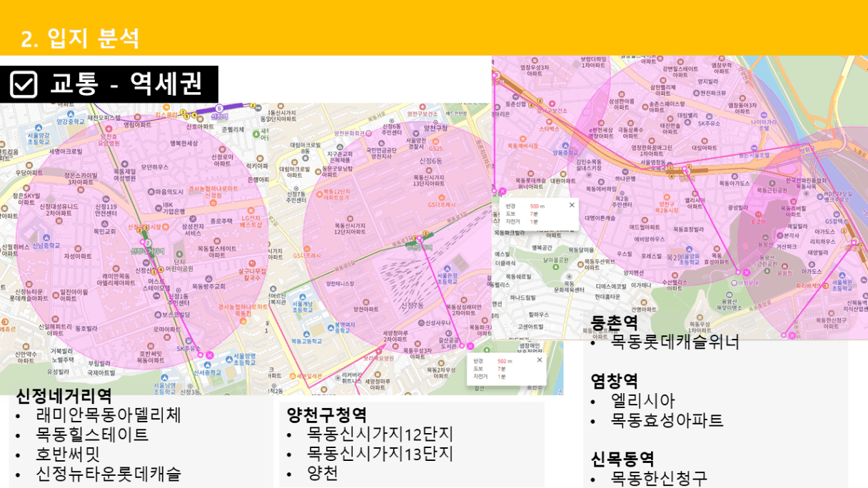Select the 신목동역 heading
Image resolution: width=868 pixels, height=488 pixels.
pos(622,459)
